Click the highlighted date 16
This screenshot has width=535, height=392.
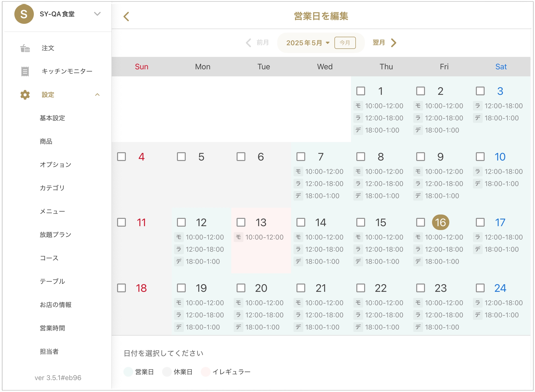click(440, 222)
